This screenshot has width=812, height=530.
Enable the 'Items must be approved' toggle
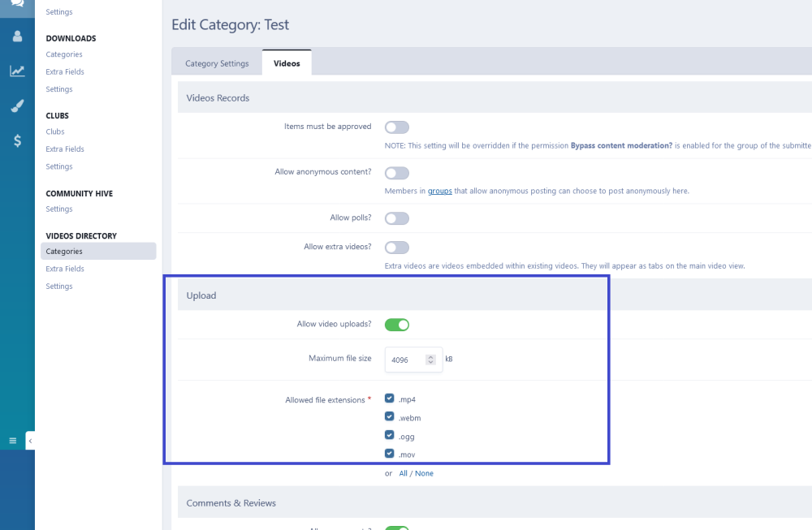[396, 127]
